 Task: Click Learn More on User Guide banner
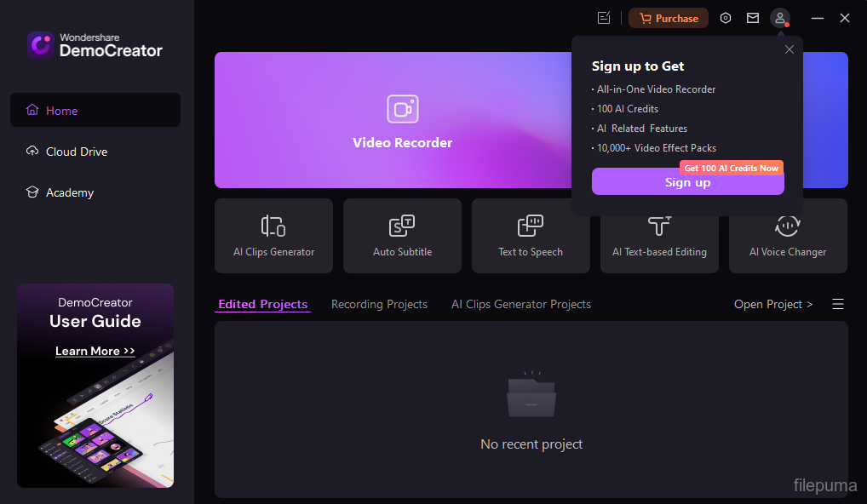[x=95, y=351]
